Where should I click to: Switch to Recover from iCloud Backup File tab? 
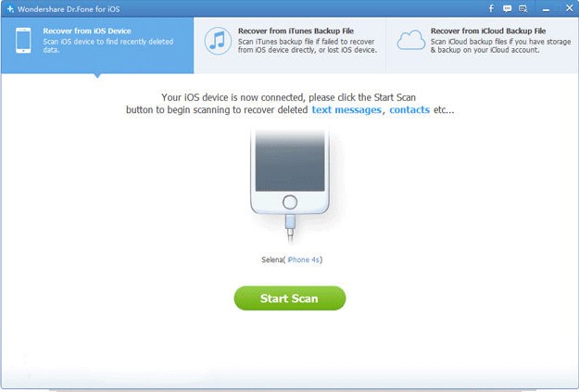tap(483, 45)
